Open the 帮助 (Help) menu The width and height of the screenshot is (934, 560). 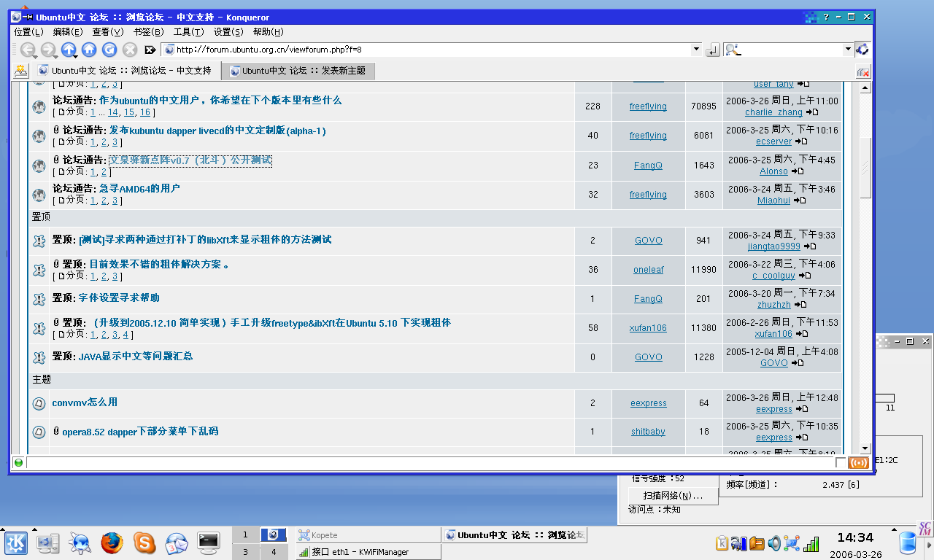click(268, 32)
